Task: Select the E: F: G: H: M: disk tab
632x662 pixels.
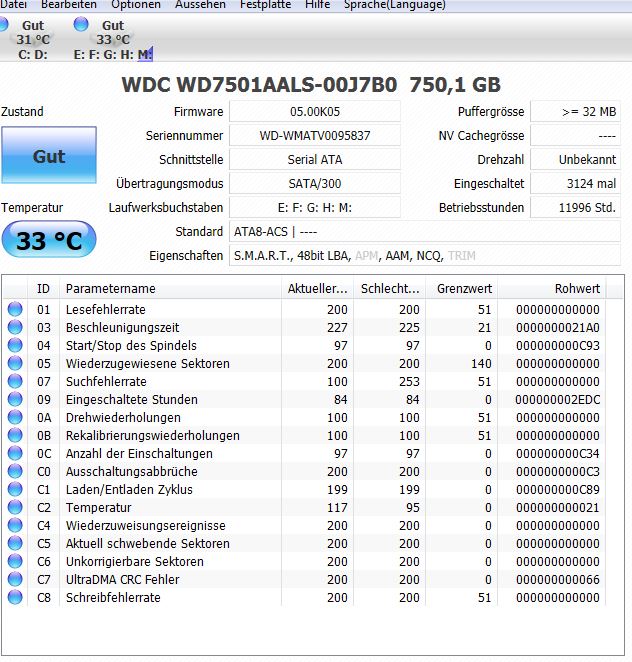Action: pyautogui.click(x=113, y=39)
